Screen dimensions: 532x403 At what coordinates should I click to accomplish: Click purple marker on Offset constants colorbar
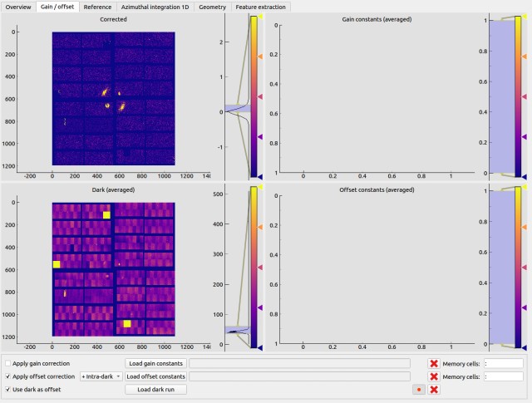[x=525, y=307]
